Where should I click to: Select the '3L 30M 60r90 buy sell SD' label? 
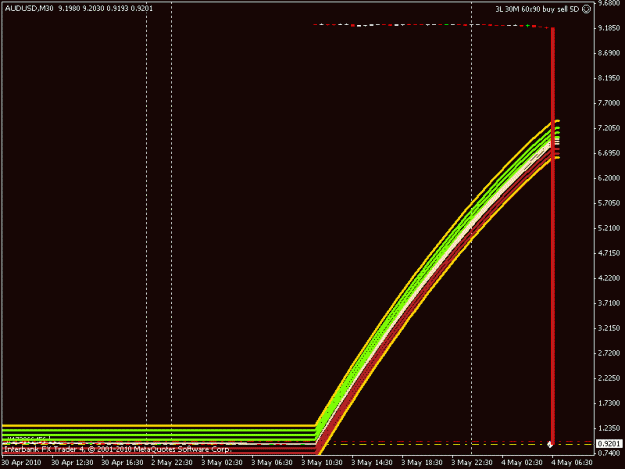537,9
